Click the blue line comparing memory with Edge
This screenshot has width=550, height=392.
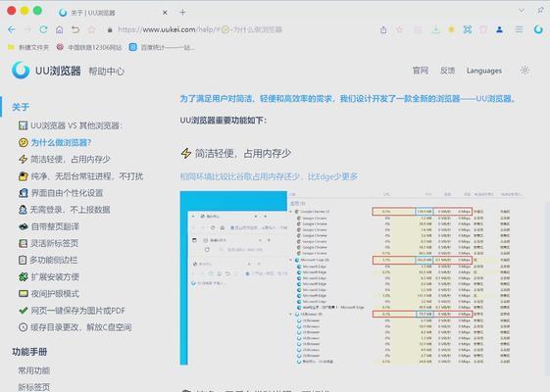pyautogui.click(x=269, y=176)
